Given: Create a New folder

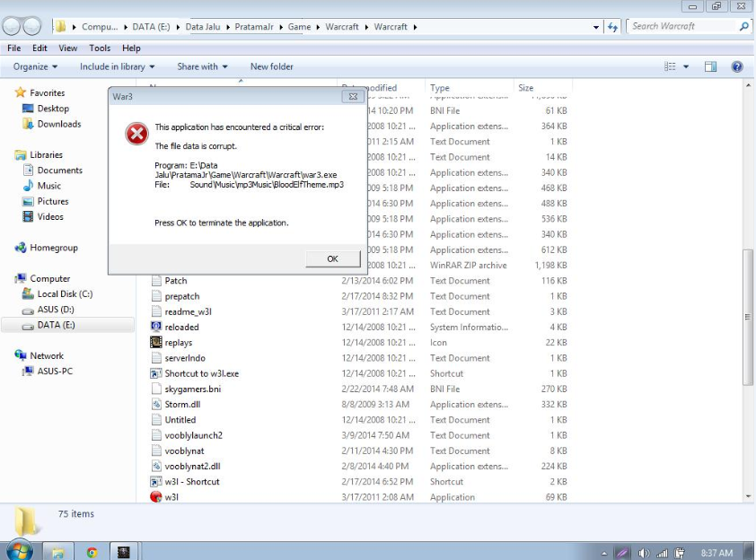Looking at the screenshot, I should (x=271, y=66).
